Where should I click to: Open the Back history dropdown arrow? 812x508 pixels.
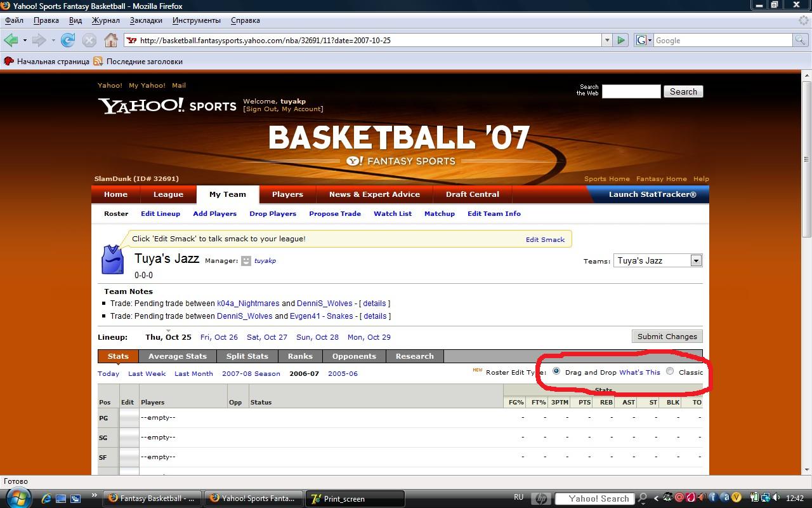(x=24, y=40)
